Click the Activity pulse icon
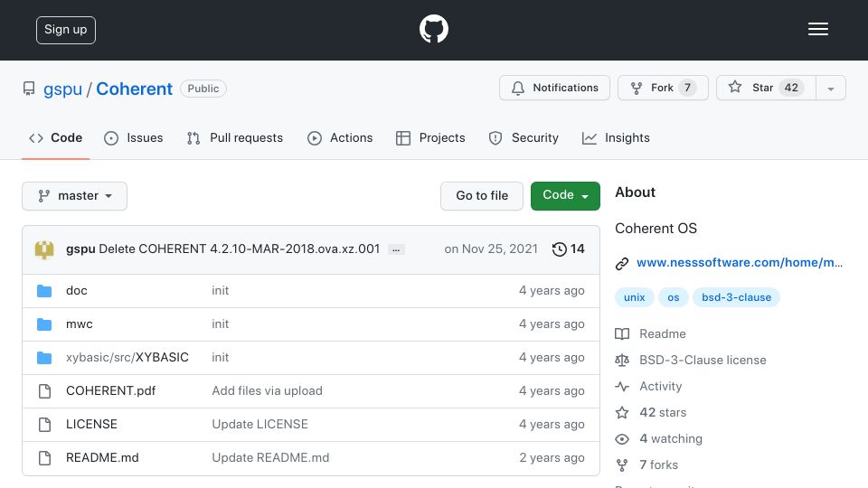This screenshot has width=868, height=488. tap(622, 386)
